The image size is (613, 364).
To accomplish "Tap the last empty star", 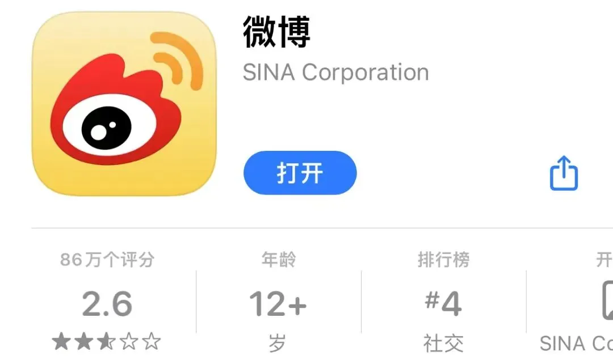I will [x=152, y=341].
